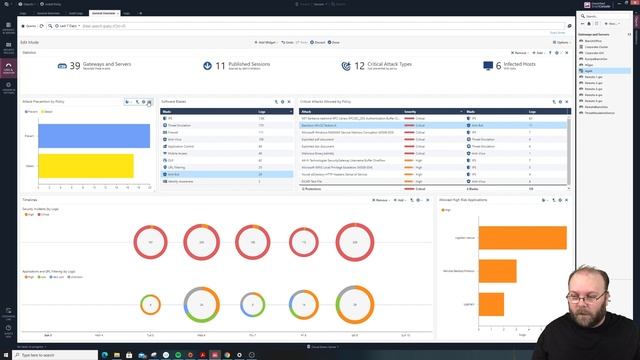
Task: Click the Queries star button
Action: (x=29, y=26)
